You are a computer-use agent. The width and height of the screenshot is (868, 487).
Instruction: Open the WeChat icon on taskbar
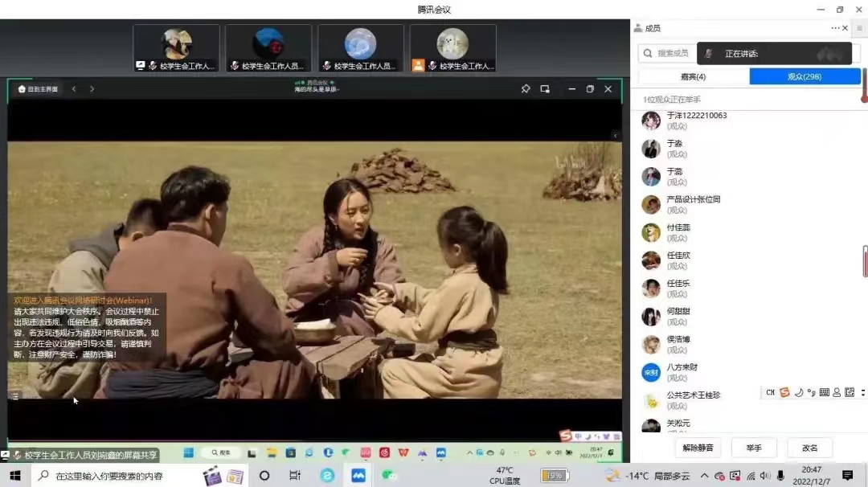(389, 476)
